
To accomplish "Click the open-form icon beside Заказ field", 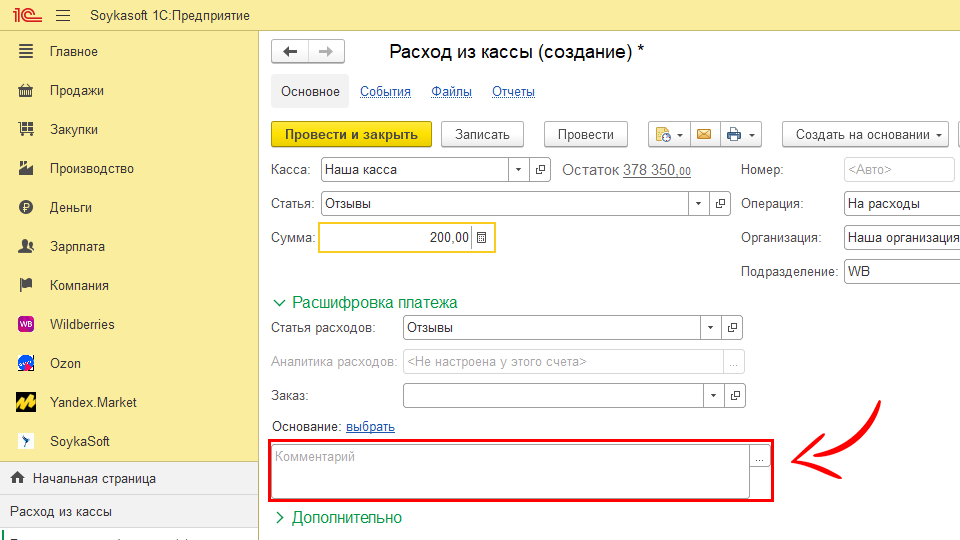I will (x=734, y=396).
